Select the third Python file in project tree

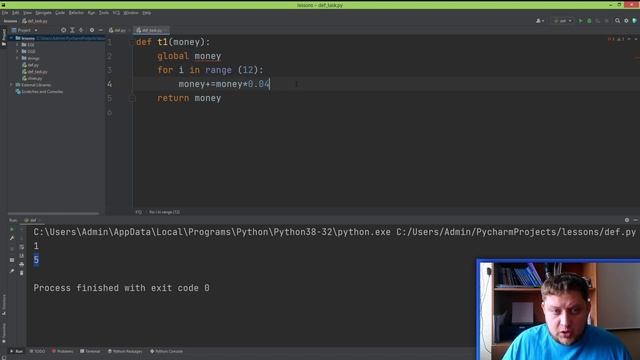33,78
